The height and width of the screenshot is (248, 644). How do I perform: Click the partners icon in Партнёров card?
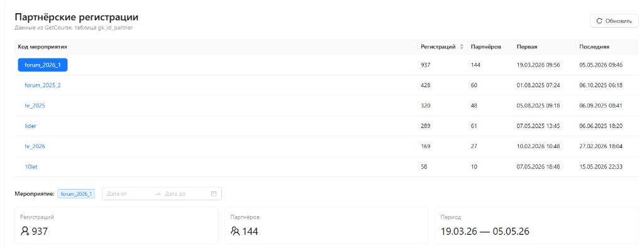tap(235, 231)
